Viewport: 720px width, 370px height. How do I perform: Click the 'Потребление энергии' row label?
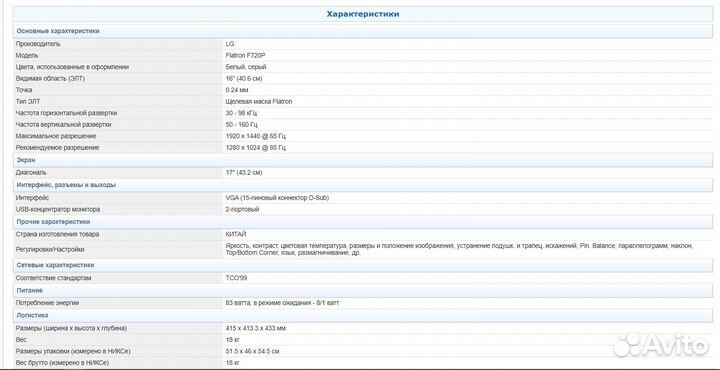[x=47, y=303]
